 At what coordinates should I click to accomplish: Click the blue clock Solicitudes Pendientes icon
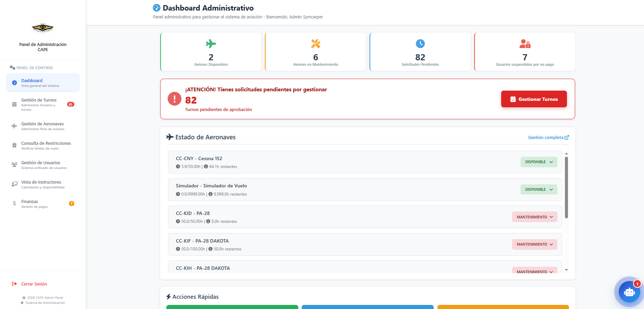click(x=420, y=44)
